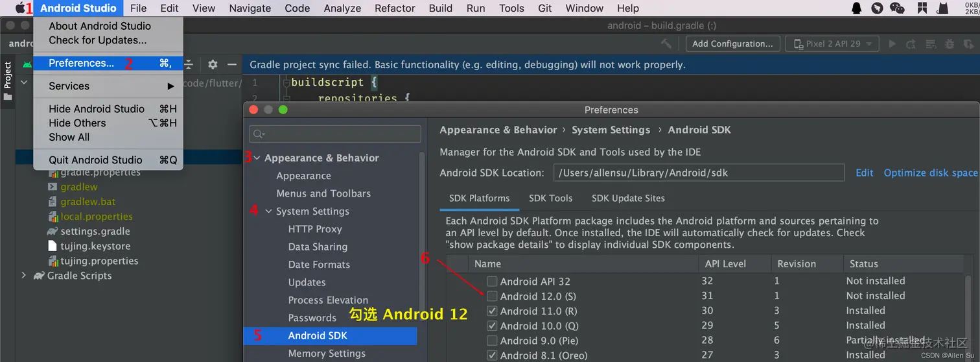
Task: Hide the Project panel with minus icon
Action: tap(232, 64)
